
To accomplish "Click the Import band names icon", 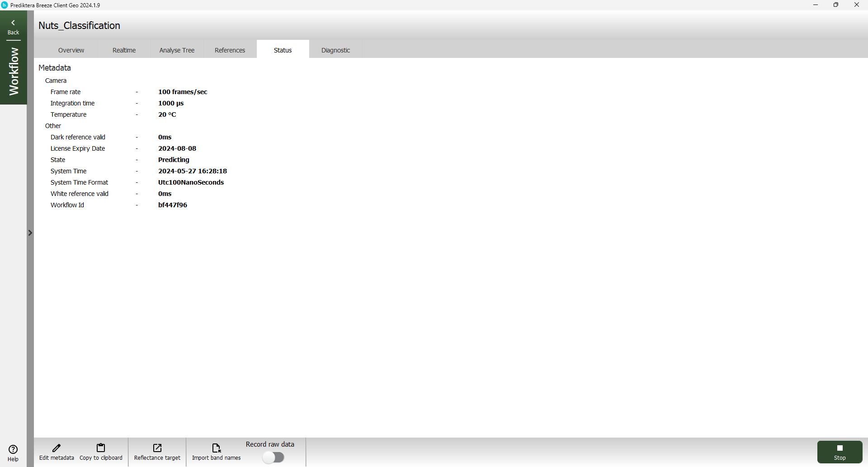I will 217,448.
